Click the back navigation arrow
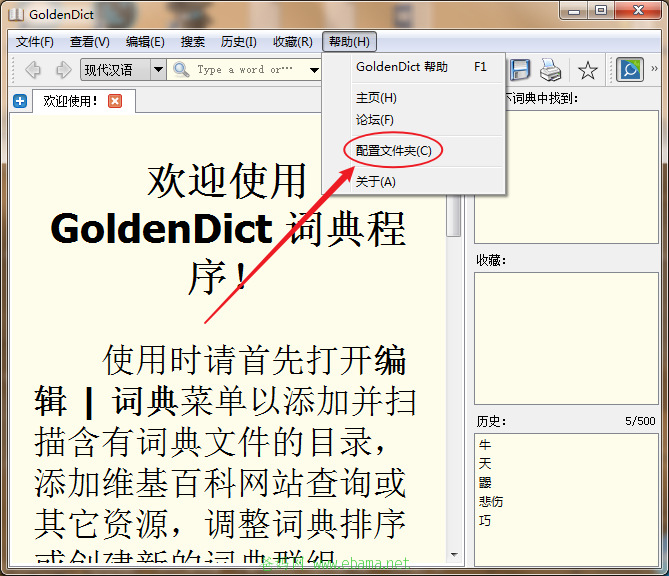 click(x=33, y=70)
